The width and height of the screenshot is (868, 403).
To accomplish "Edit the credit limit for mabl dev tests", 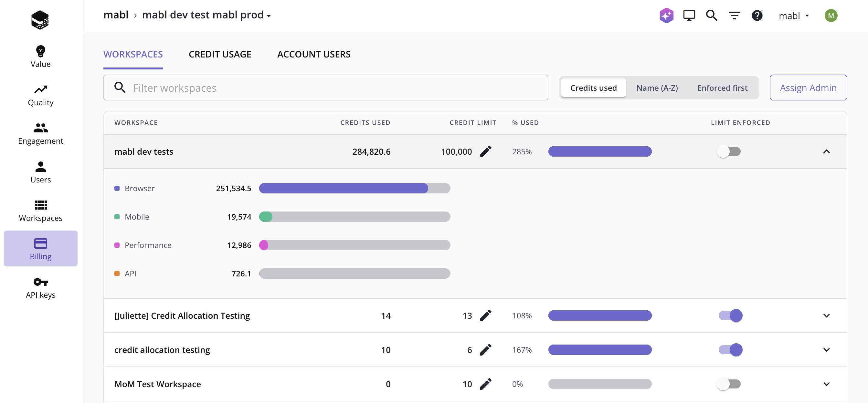I will (x=486, y=151).
